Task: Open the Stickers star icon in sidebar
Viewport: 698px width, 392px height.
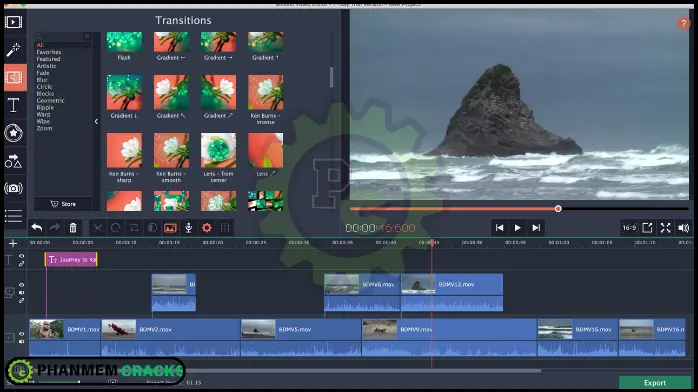Action: (13, 133)
